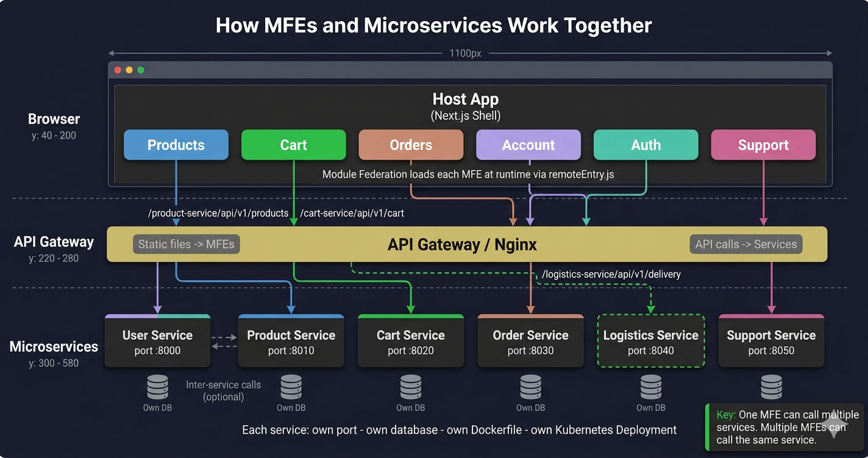This screenshot has width=868, height=458.
Task: Select the dashed Logistics Service box
Action: (x=650, y=341)
